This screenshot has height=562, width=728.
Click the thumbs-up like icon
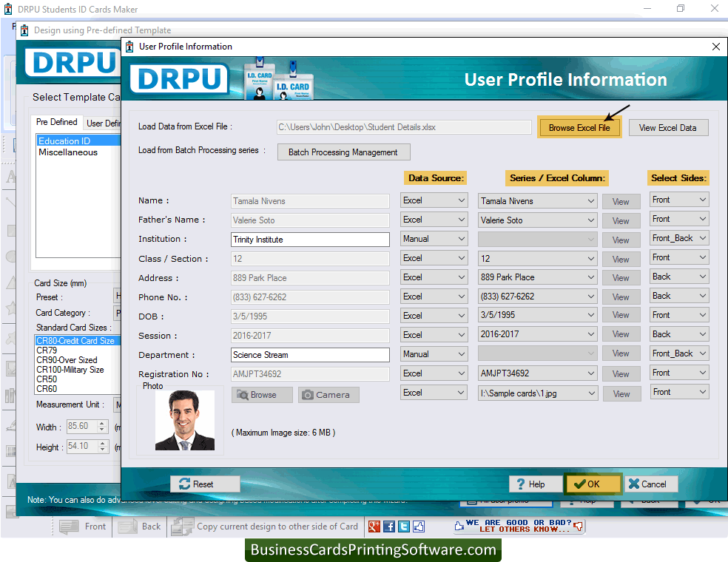point(419,527)
